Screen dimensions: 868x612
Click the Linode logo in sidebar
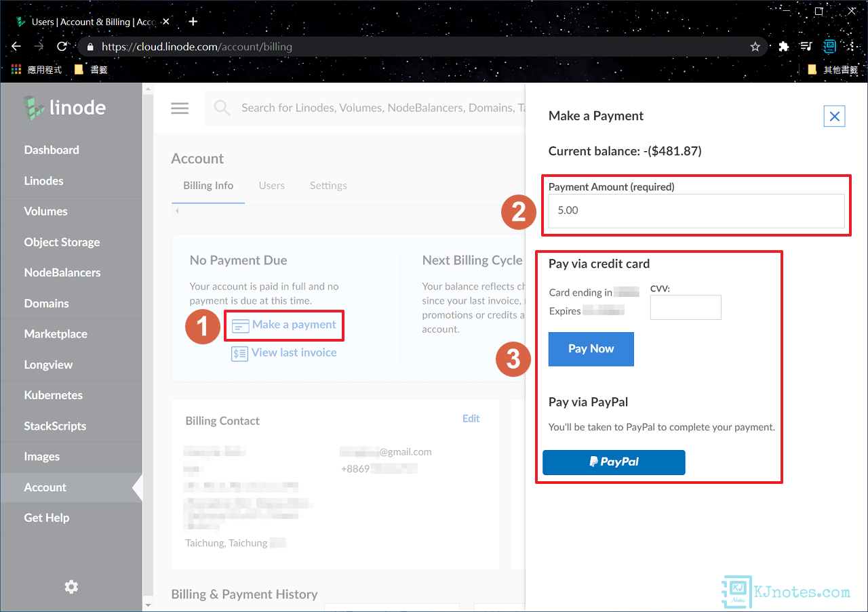pyautogui.click(x=64, y=107)
